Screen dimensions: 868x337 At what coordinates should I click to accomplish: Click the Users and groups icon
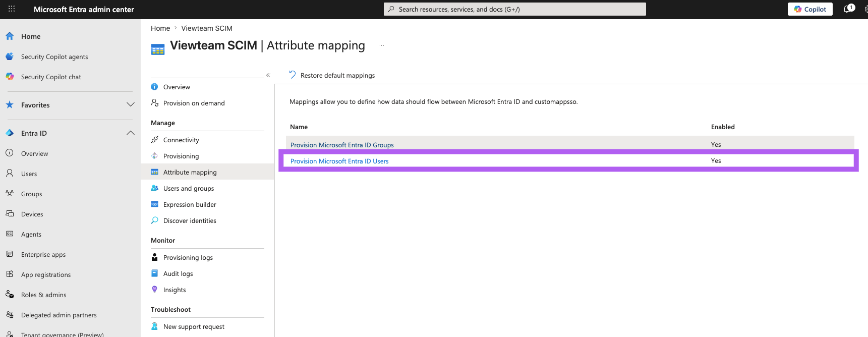click(x=154, y=188)
